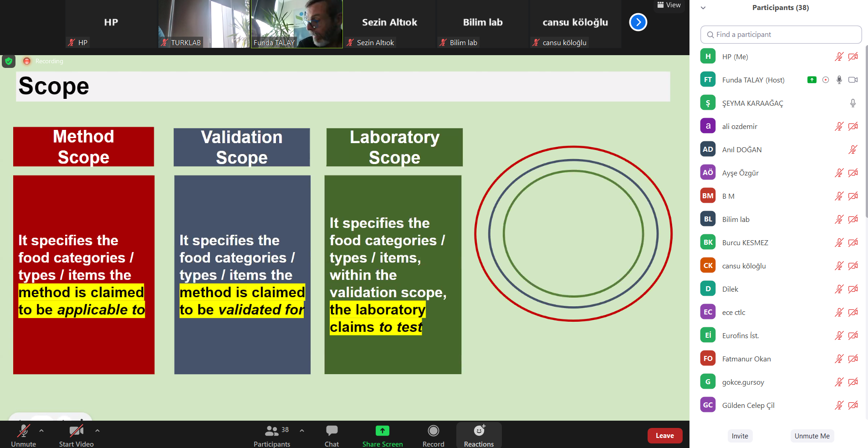Image resolution: width=868 pixels, height=448 pixels.
Task: Expand audio options arrow next to Unmute
Action: [41, 430]
